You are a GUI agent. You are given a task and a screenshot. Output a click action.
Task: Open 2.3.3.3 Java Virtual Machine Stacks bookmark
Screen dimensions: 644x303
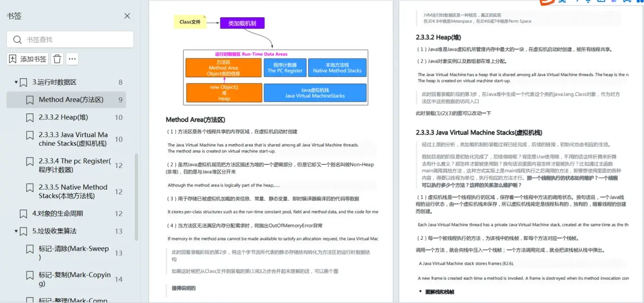[73, 139]
